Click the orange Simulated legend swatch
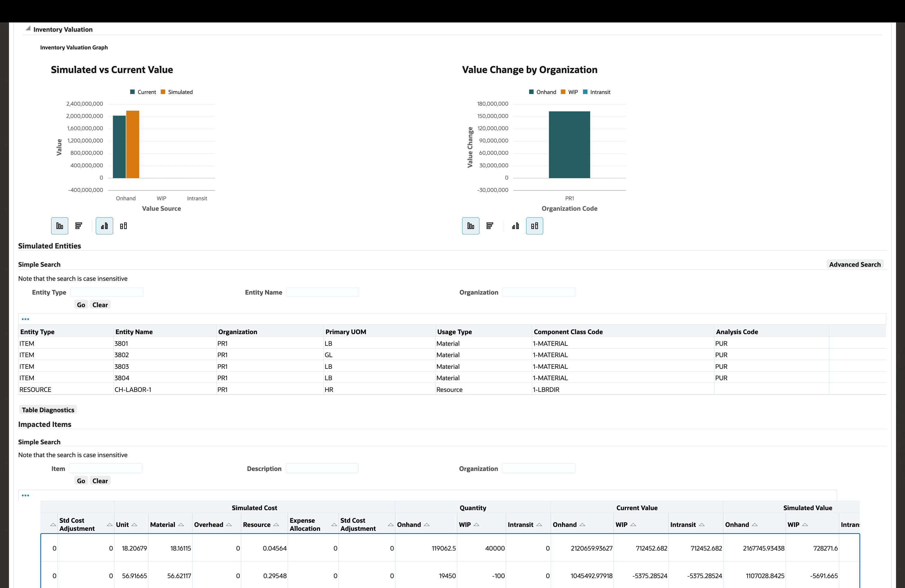The height and width of the screenshot is (588, 905). coord(163,92)
